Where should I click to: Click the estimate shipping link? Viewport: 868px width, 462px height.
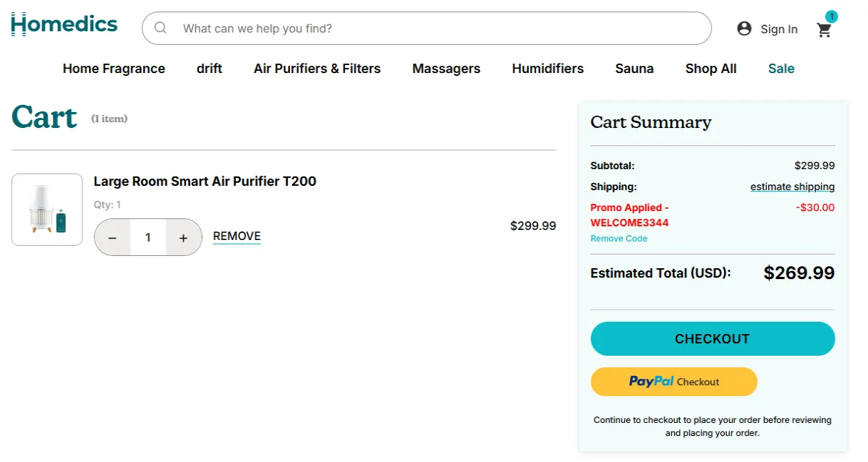point(793,187)
